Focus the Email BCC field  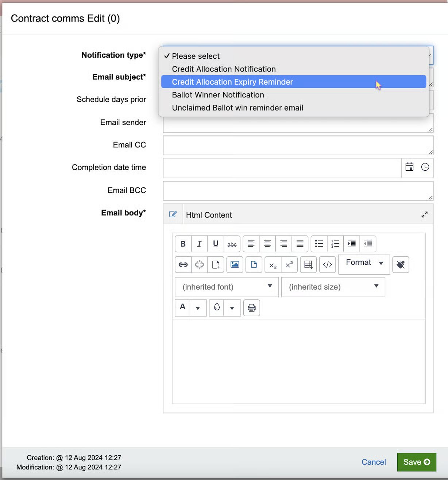click(298, 191)
